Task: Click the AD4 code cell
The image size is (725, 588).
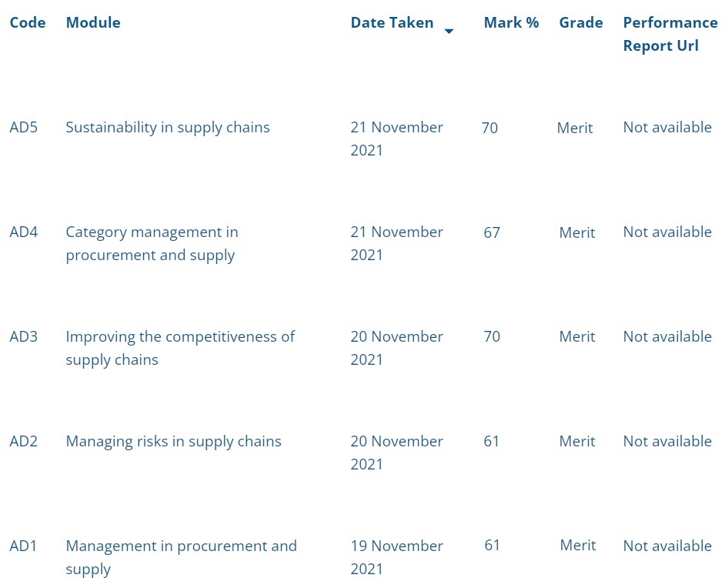Action: coord(24,232)
